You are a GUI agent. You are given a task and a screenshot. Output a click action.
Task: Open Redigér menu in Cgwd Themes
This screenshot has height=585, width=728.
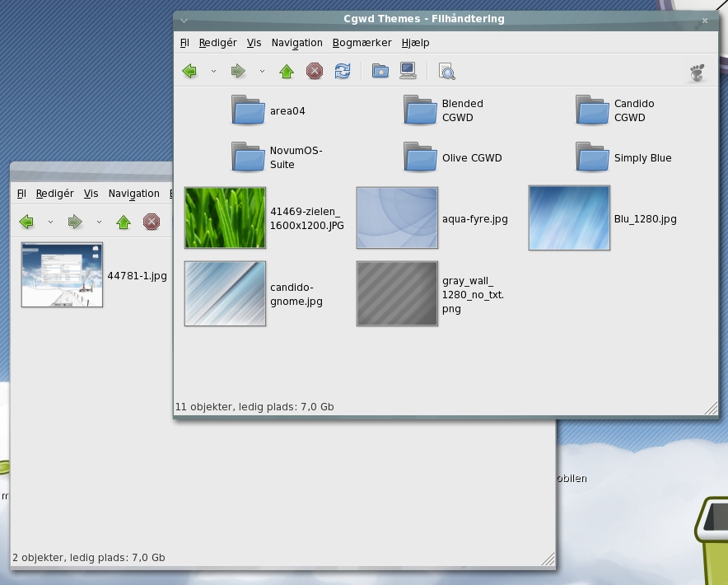[x=217, y=43]
